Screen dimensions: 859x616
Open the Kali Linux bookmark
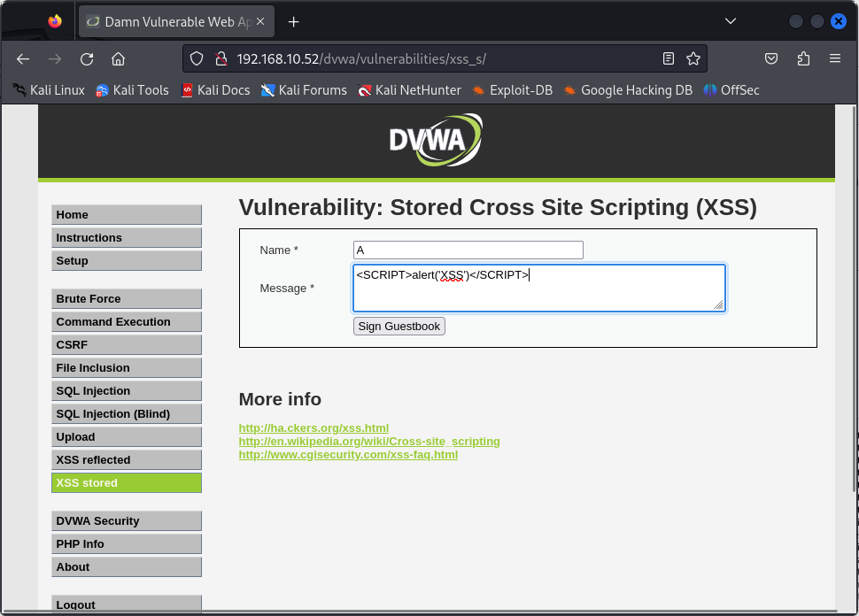49,90
